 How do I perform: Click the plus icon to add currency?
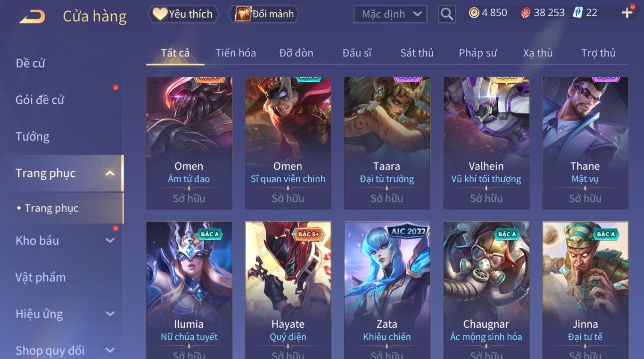pyautogui.click(x=627, y=13)
